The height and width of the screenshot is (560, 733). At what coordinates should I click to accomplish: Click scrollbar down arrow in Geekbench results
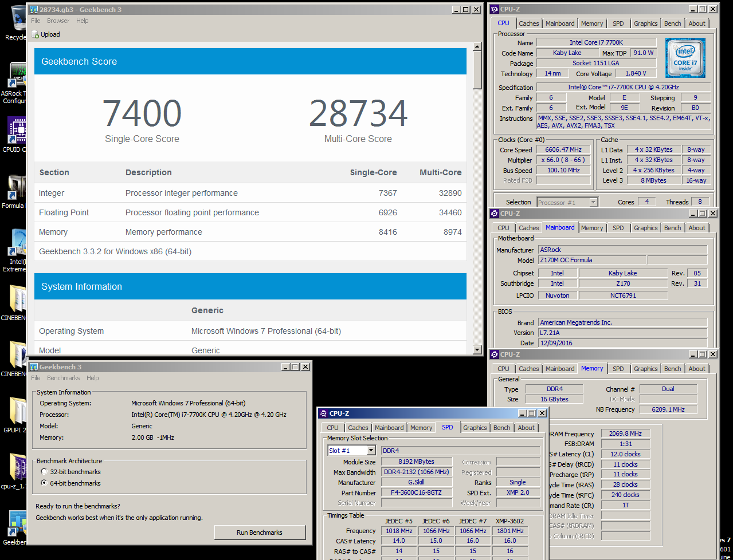[478, 349]
